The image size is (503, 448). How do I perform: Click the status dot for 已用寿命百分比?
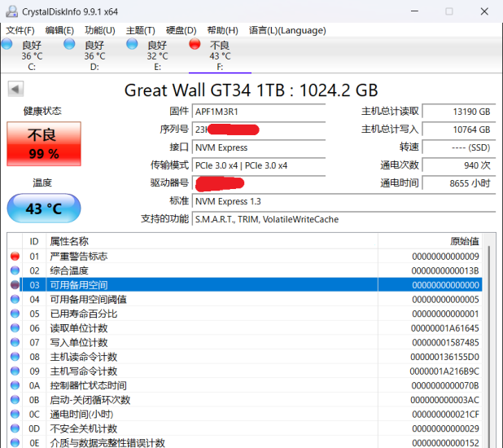[x=15, y=314]
